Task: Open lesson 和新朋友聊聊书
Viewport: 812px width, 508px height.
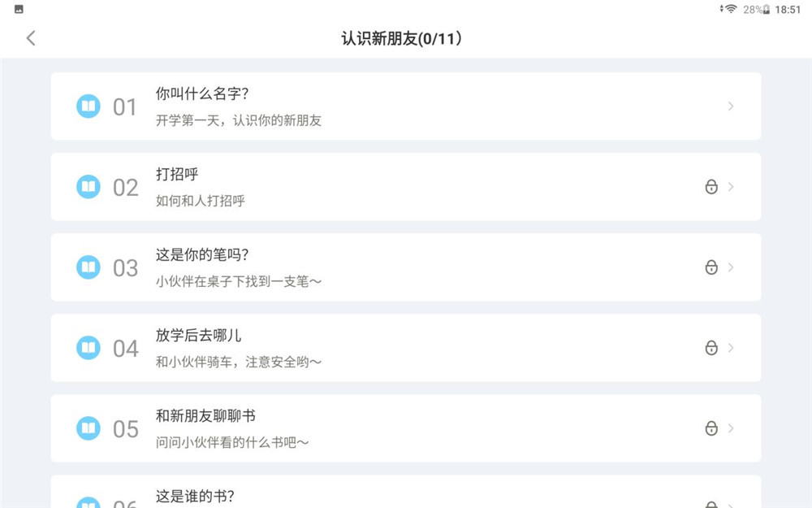Action: click(406, 428)
